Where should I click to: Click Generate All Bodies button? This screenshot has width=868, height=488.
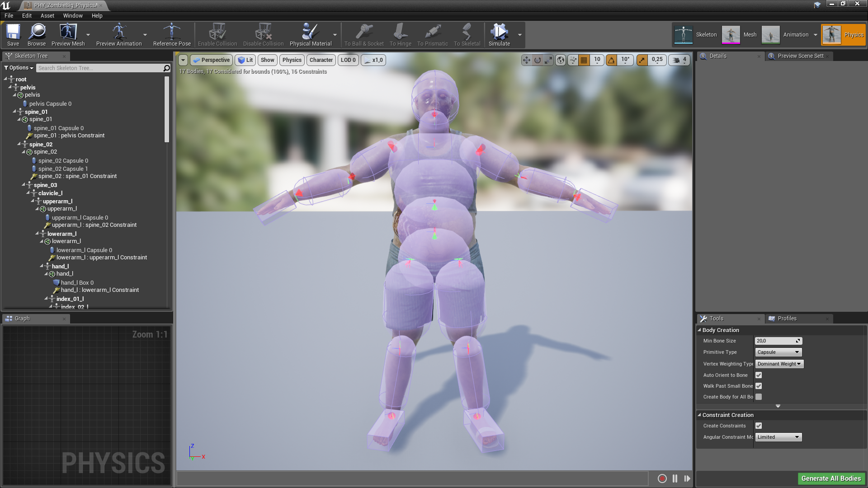click(x=830, y=479)
